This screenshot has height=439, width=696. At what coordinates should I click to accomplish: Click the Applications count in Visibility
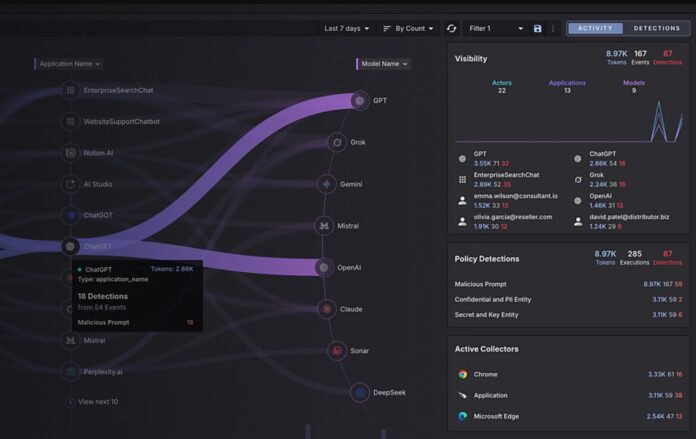click(567, 91)
